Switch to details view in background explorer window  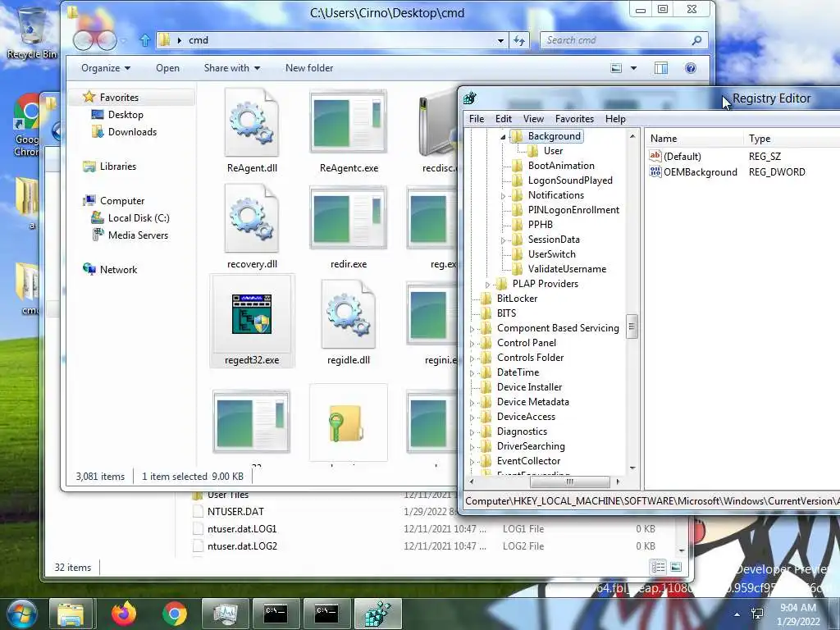659,567
